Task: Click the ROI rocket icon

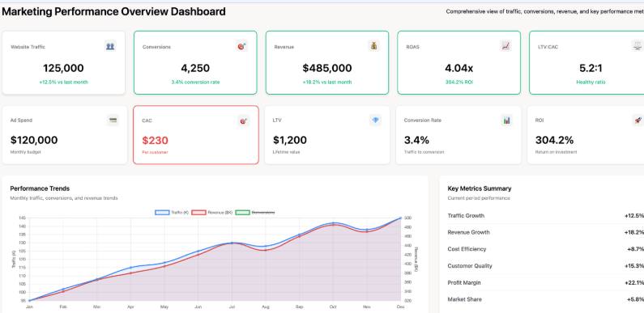Action: click(x=638, y=121)
